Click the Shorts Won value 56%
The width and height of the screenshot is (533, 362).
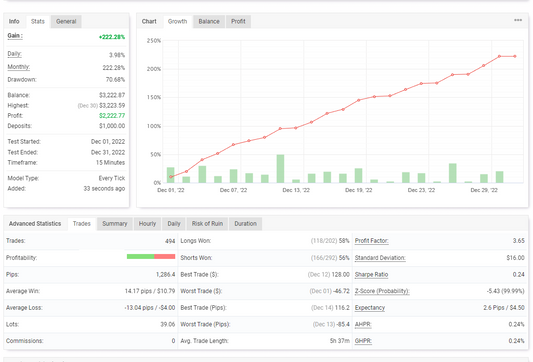(344, 258)
